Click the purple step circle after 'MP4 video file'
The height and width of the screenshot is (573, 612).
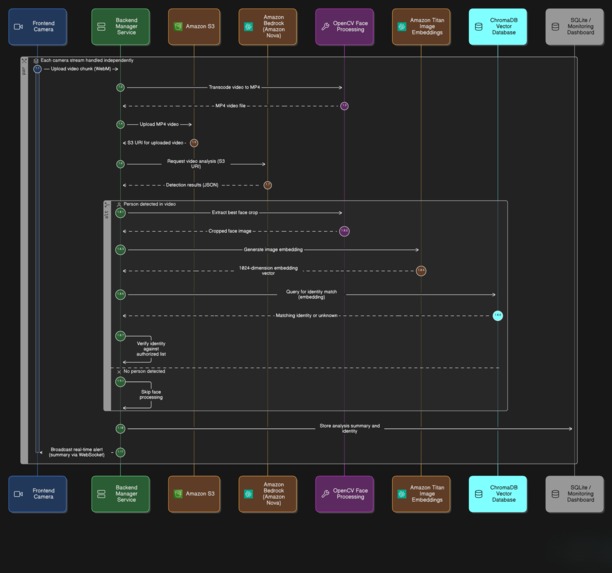coord(344,106)
